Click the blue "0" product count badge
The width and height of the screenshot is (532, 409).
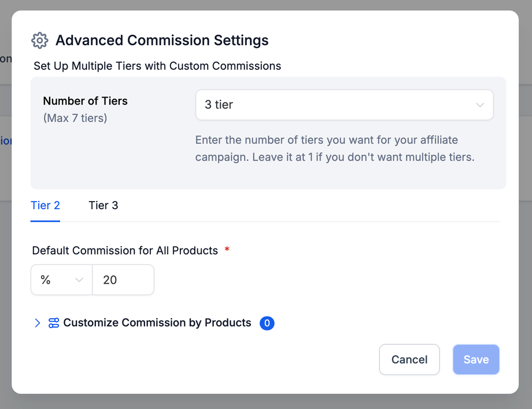[267, 324]
